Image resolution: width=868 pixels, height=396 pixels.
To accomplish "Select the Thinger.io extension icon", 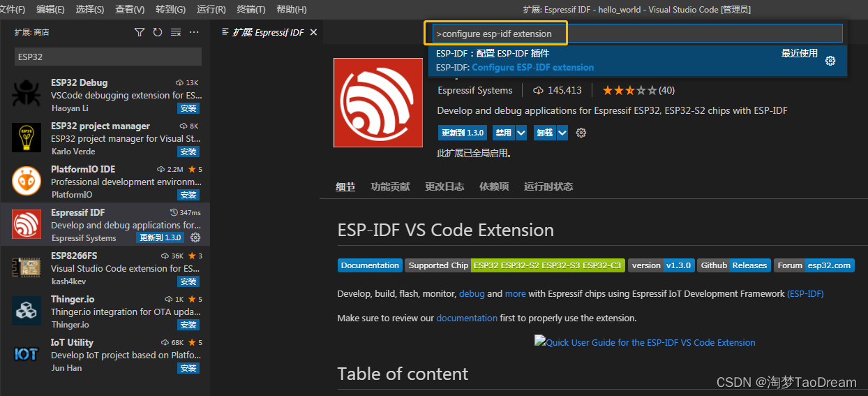I will [x=27, y=311].
